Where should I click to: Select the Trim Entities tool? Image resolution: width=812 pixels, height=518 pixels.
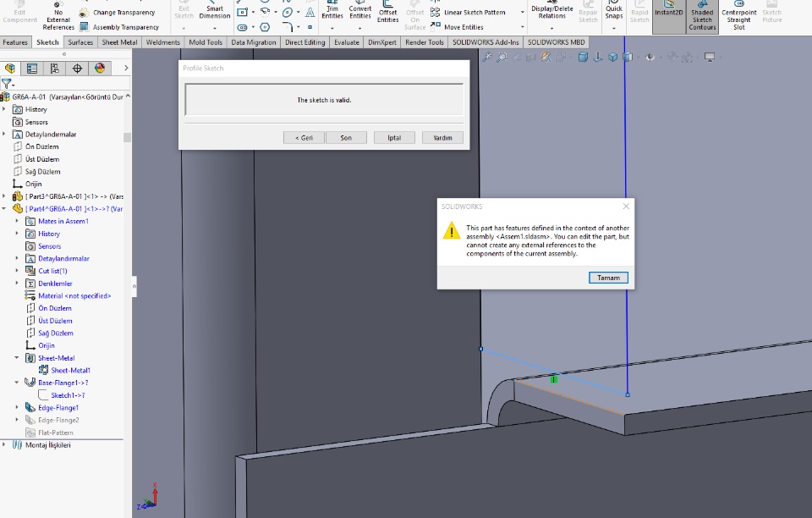(332, 11)
